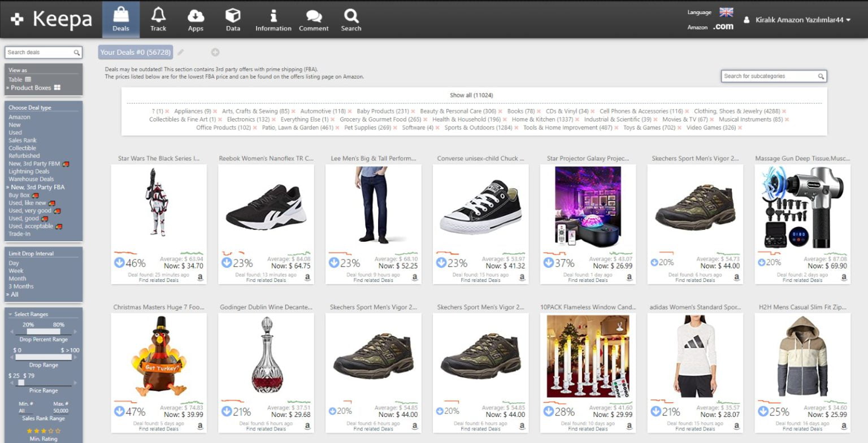The width and height of the screenshot is (868, 443).
Task: Collapse the Select Ranges panel
Action: pyautogui.click(x=28, y=314)
